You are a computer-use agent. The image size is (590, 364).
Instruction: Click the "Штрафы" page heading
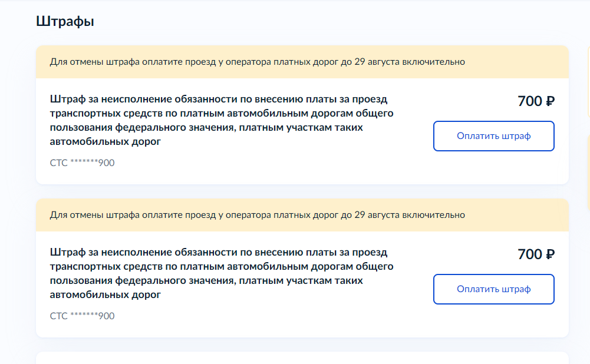click(x=65, y=21)
